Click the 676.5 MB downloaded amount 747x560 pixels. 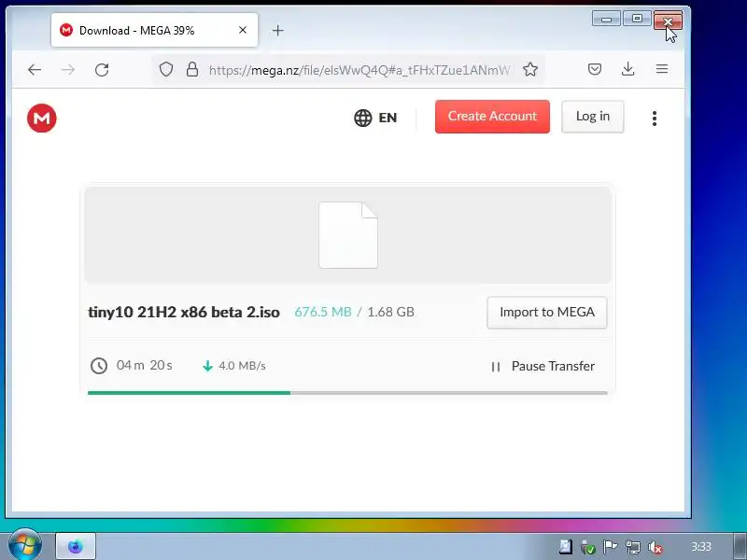coord(323,312)
